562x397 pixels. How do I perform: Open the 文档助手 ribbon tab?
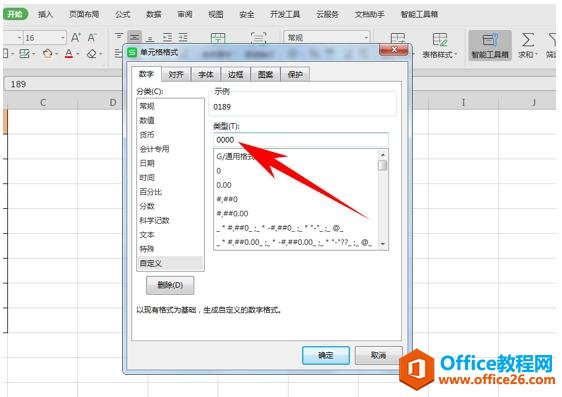point(370,14)
